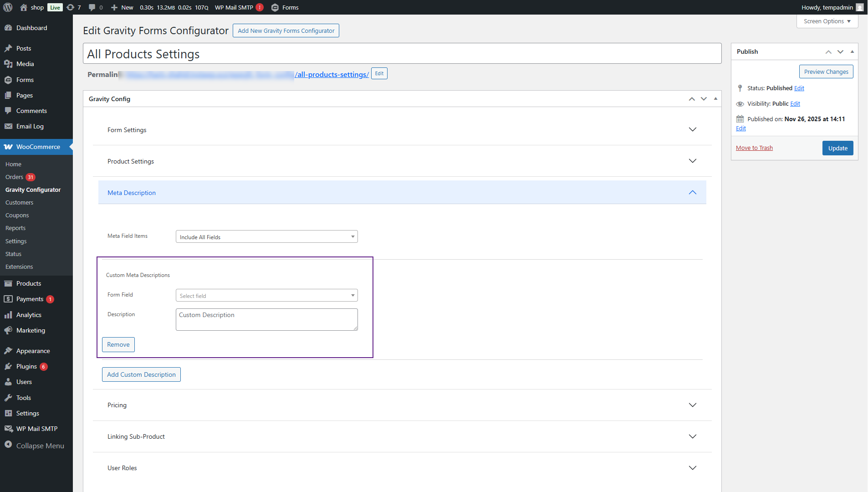Move the Gravity Config panel down
The height and width of the screenshot is (492, 868).
(x=704, y=99)
